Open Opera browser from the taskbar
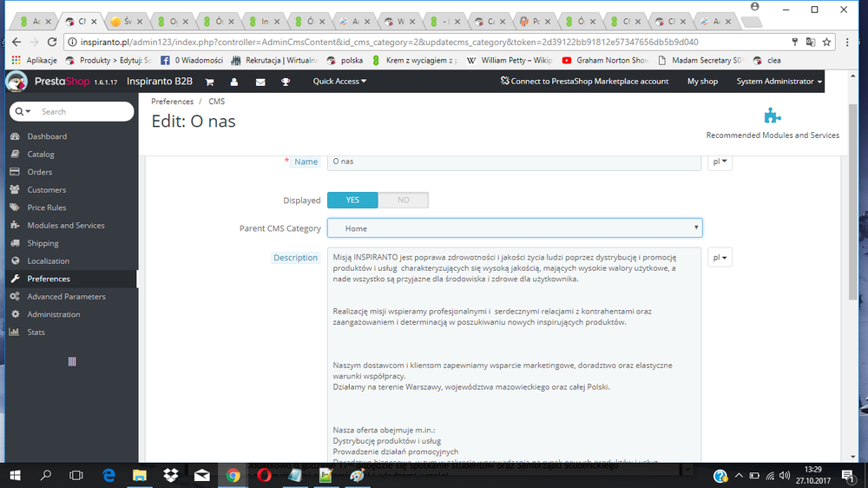This screenshot has height=488, width=868. click(264, 475)
